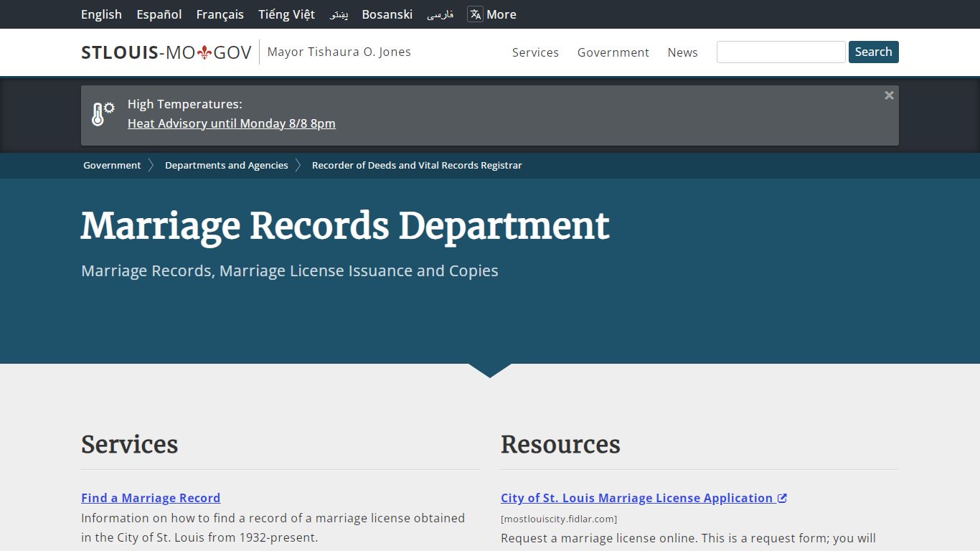Open the Services navigation menu
The width and height of the screenshot is (980, 551).
click(x=535, y=52)
